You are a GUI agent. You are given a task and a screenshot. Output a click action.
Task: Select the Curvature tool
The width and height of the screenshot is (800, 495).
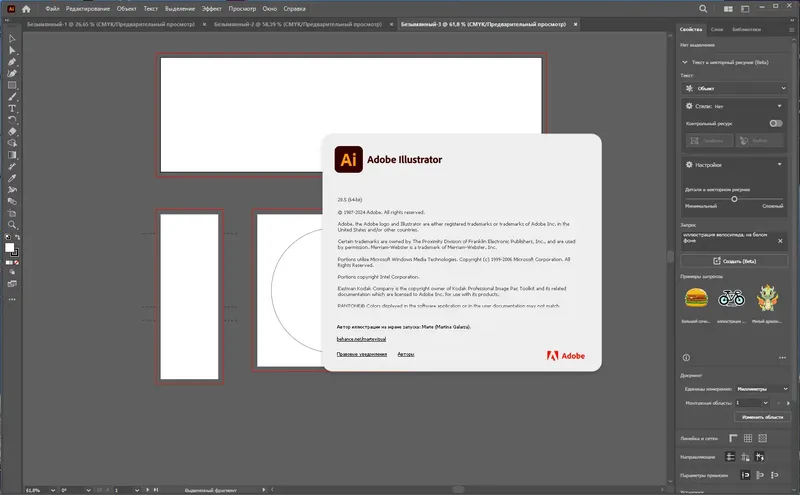12,73
